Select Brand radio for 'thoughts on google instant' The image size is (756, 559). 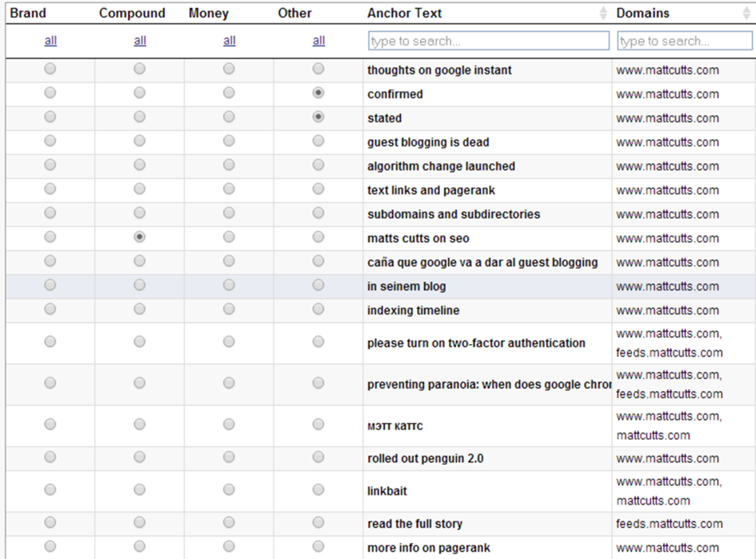point(50,69)
